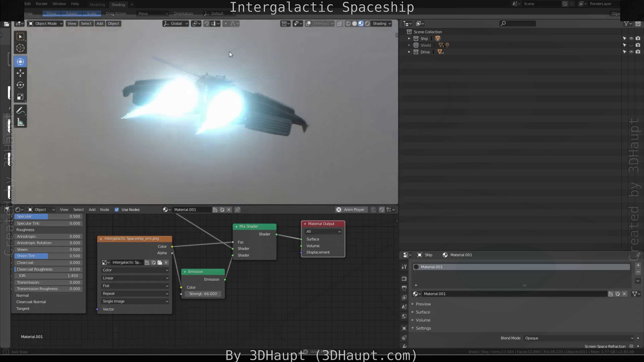The width and height of the screenshot is (644, 362).
Task: Click the Emission Strength value field
Action: 203,294
